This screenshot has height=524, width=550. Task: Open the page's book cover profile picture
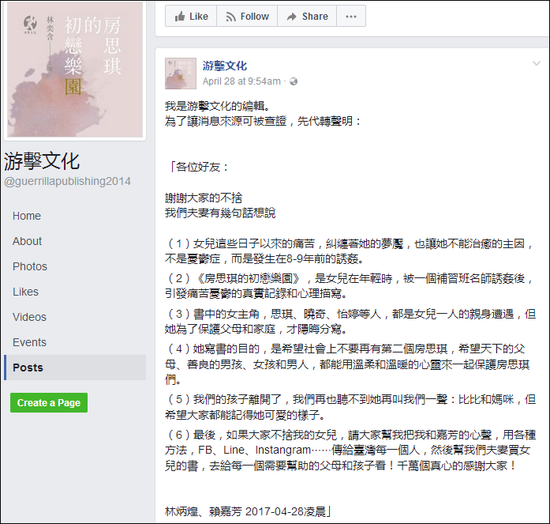pos(75,69)
